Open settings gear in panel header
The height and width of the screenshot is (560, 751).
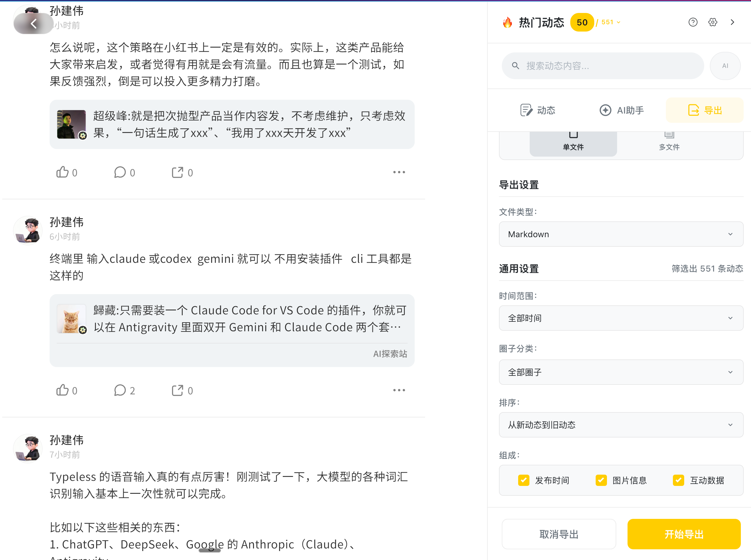[713, 22]
